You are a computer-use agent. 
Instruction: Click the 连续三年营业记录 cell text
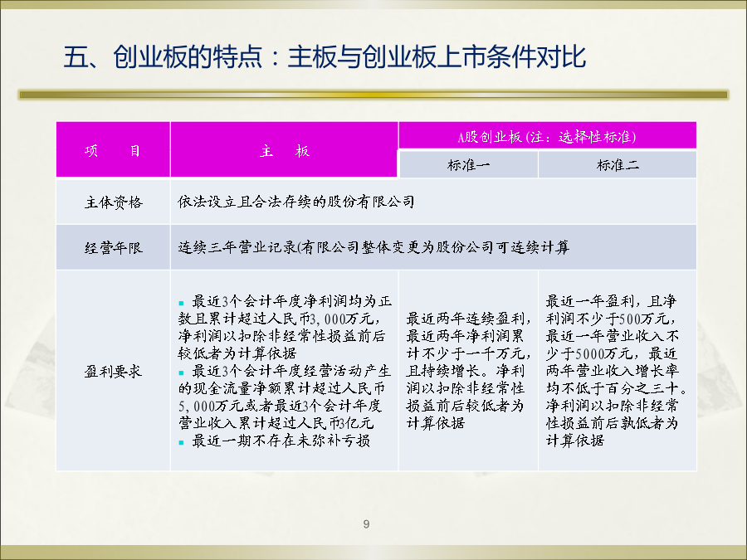(373, 247)
